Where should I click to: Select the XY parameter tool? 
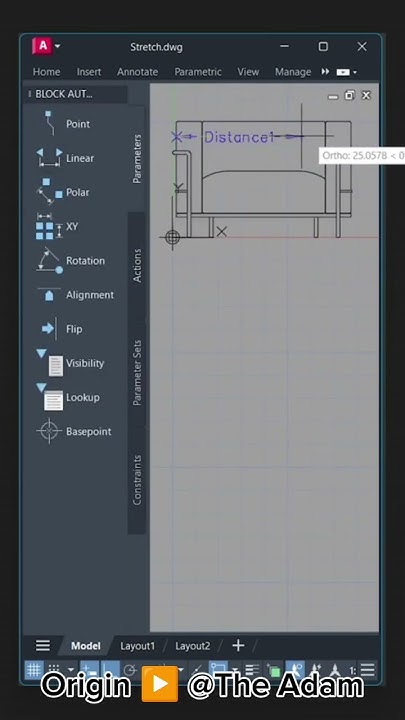(57, 226)
